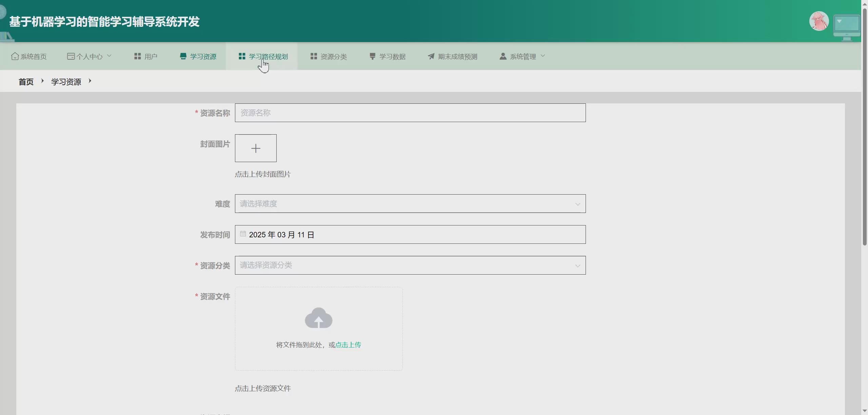Open the 资源分类 select box

tap(410, 265)
